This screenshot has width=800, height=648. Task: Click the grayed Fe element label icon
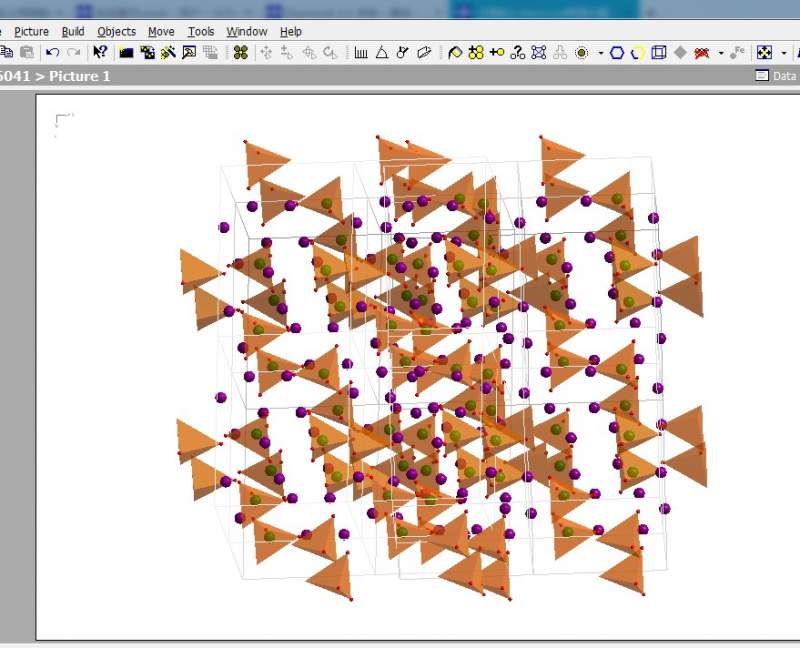click(737, 53)
